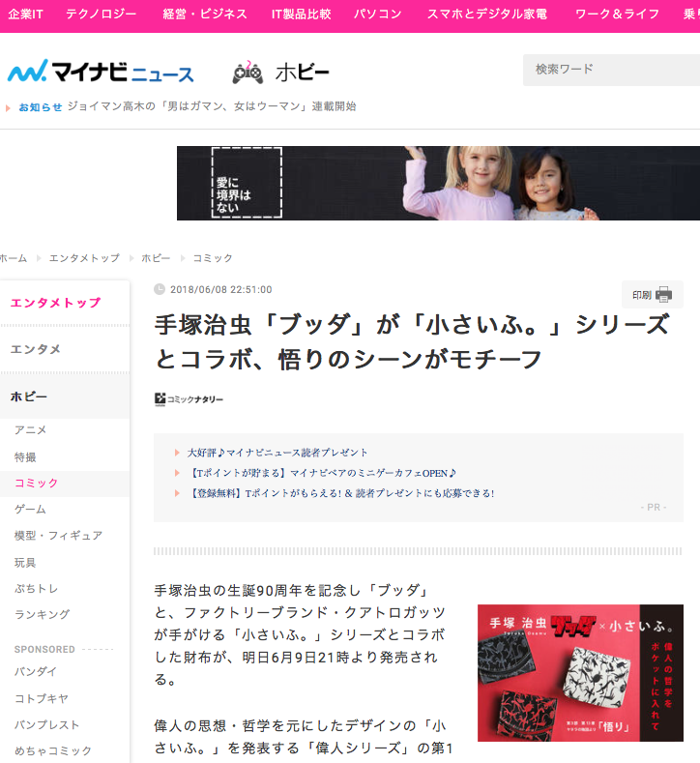Click the マイナビニュース読者プレゼント link
This screenshot has width=700, height=763.
point(277,453)
